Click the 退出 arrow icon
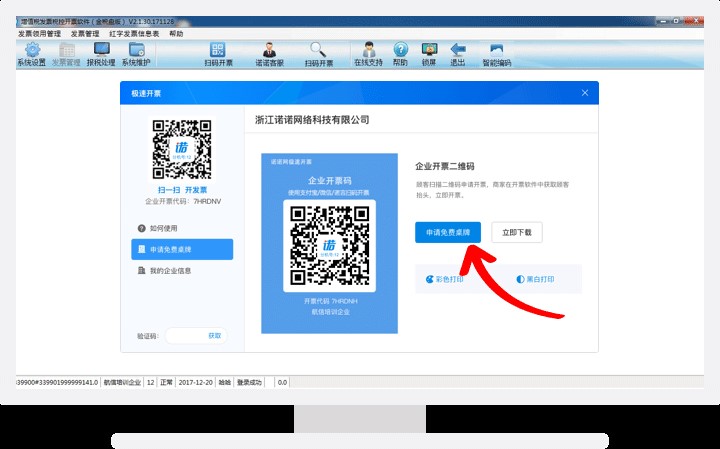The width and height of the screenshot is (720, 449). tap(458, 49)
